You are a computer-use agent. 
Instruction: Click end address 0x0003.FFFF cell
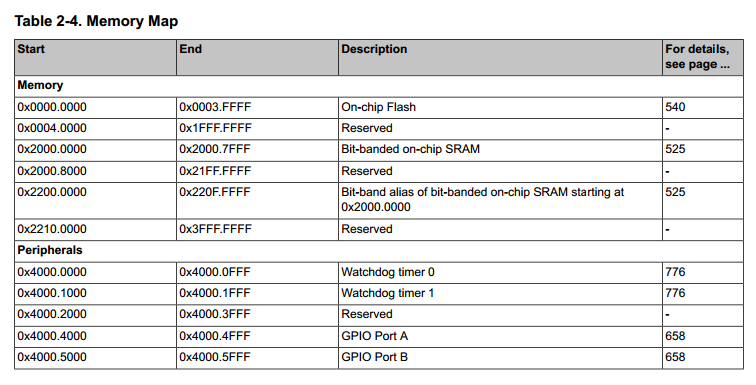point(257,107)
